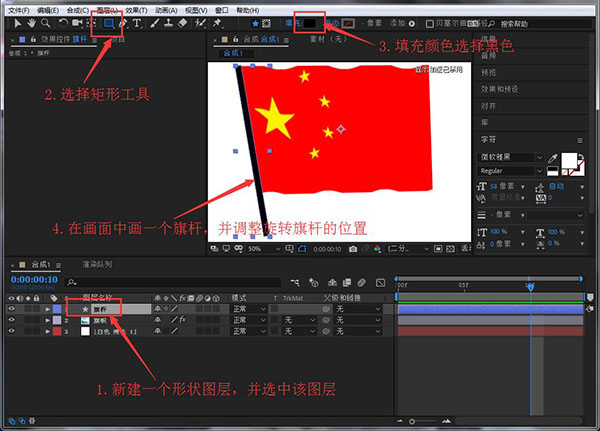The width and height of the screenshot is (600, 431).
Task: Open the stroke color swatch in toolbar
Action: tap(348, 24)
